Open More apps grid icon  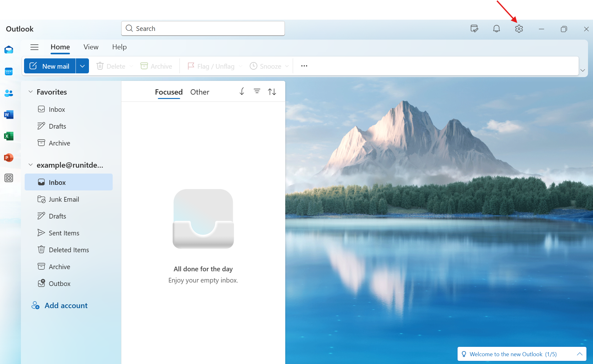click(x=9, y=178)
